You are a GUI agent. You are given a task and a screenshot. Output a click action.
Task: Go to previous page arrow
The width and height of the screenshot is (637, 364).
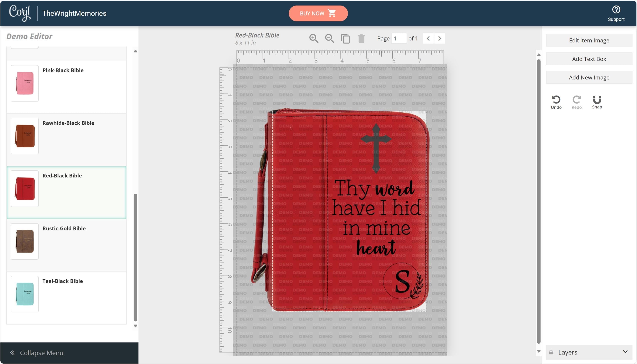428,38
